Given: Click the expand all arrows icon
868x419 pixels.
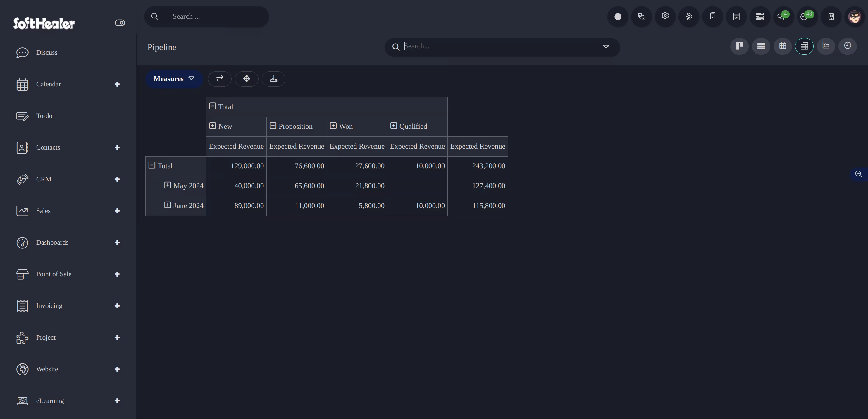Looking at the screenshot, I should coord(247,79).
